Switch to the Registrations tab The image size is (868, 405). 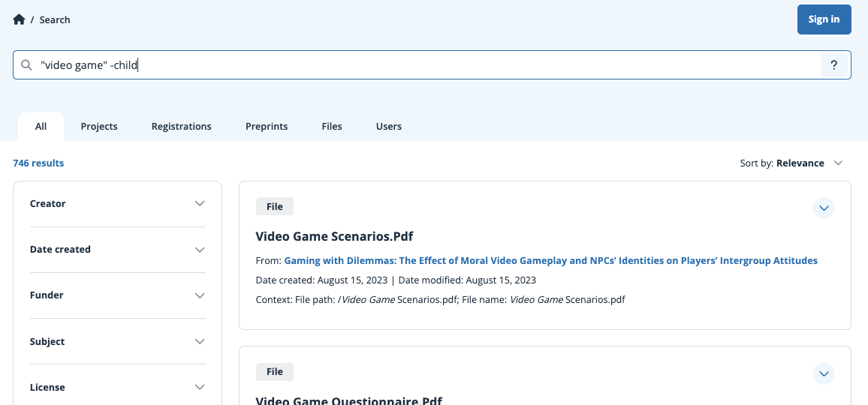click(x=182, y=126)
